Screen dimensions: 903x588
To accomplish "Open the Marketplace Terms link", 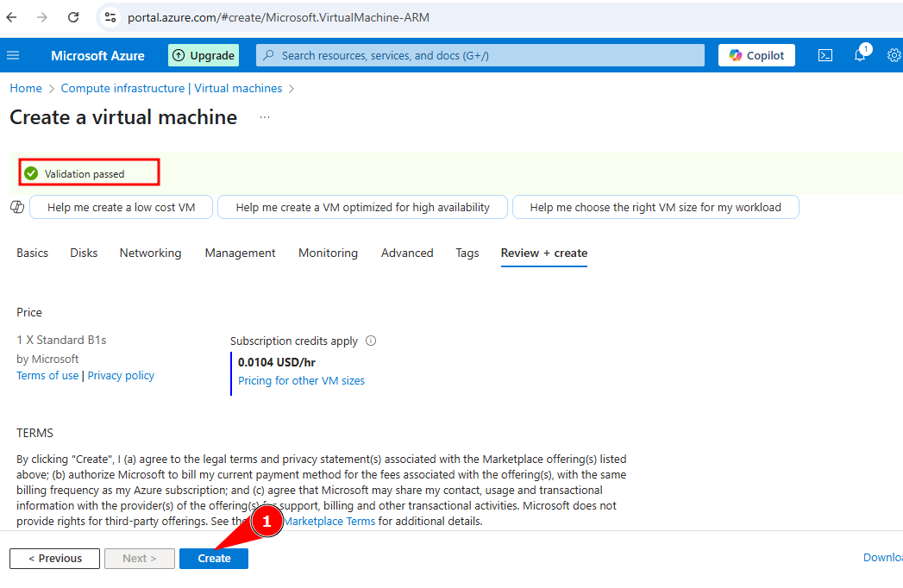I will coord(329,522).
